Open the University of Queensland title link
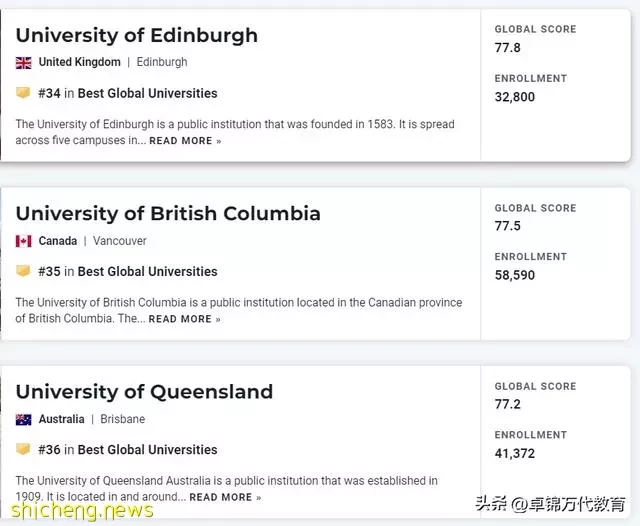The image size is (640, 526). pos(144,392)
